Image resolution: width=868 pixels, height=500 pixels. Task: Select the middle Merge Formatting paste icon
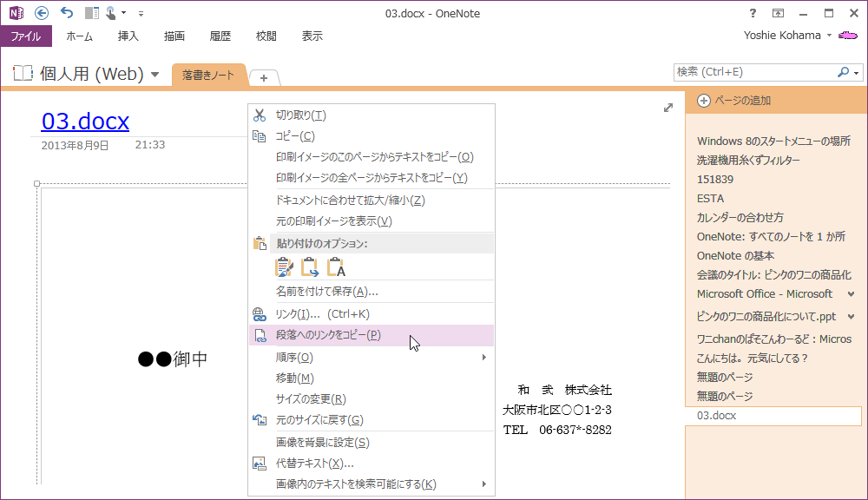point(310,266)
